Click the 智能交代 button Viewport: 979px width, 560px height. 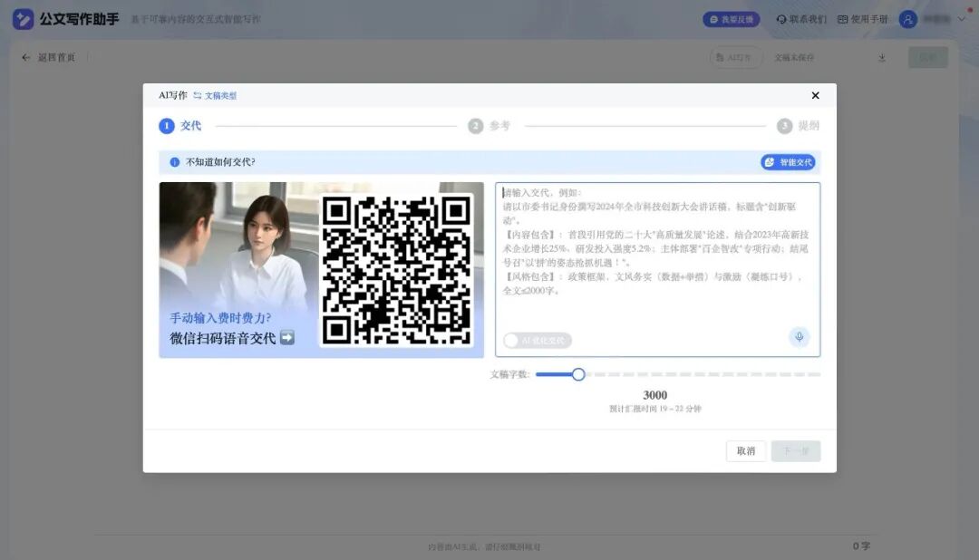tap(788, 162)
